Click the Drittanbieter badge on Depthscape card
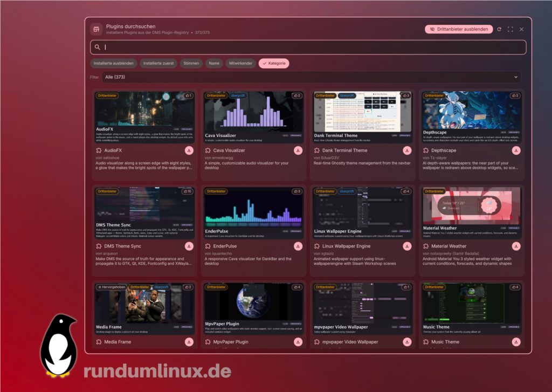The width and height of the screenshot is (552, 392). [434, 96]
